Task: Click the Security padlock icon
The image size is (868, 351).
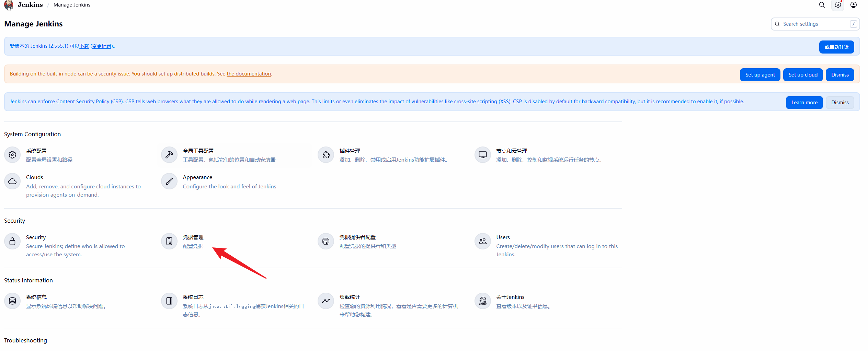Action: coord(12,242)
